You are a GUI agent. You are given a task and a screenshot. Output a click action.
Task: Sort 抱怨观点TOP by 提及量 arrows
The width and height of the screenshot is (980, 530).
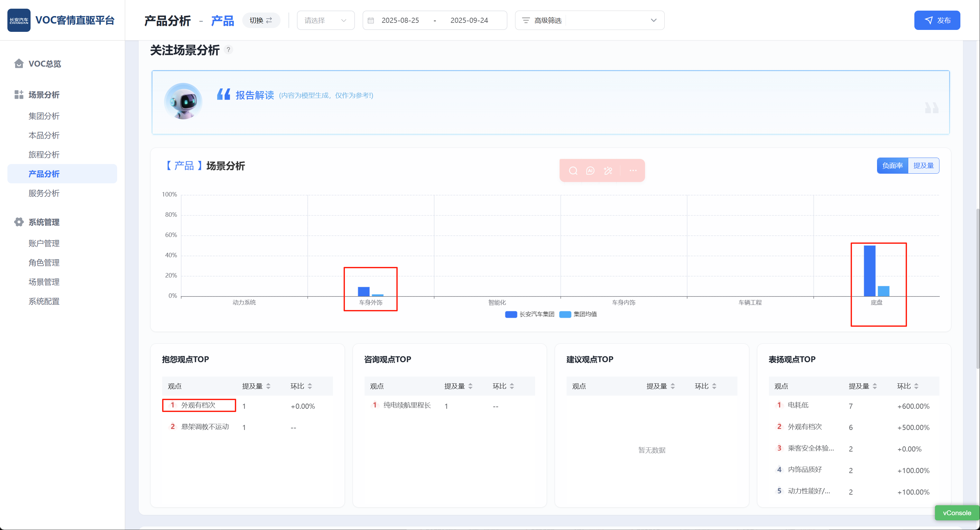(x=269, y=386)
